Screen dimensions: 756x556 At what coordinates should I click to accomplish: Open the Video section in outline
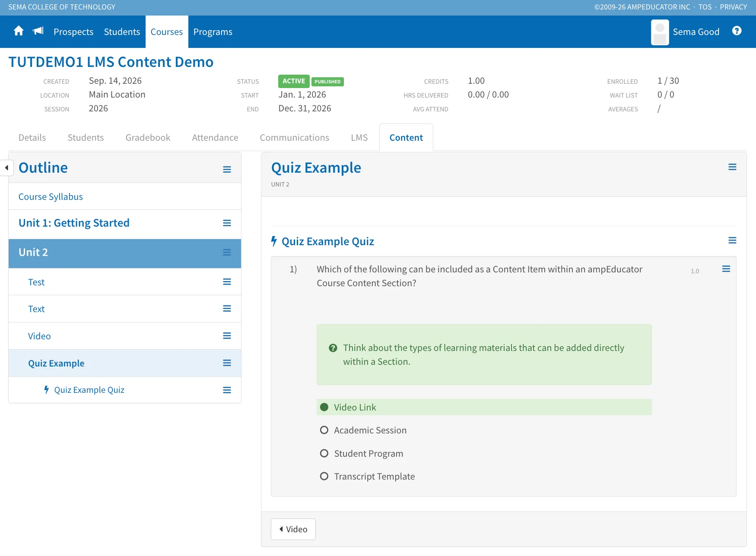tap(39, 336)
